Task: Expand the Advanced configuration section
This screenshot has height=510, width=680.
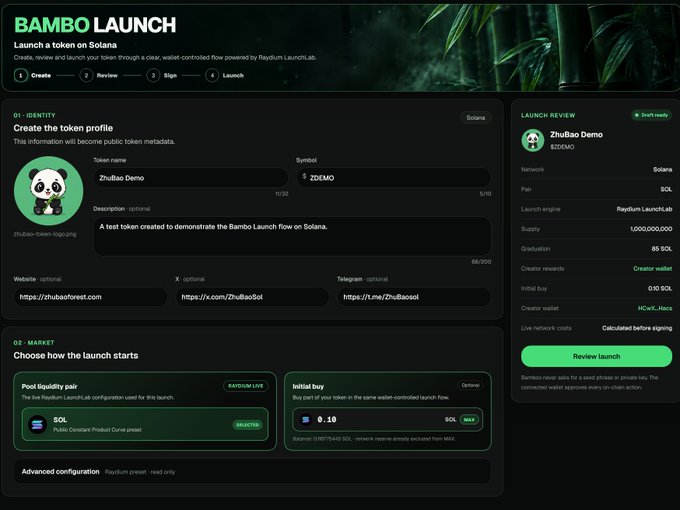Action: [252, 471]
